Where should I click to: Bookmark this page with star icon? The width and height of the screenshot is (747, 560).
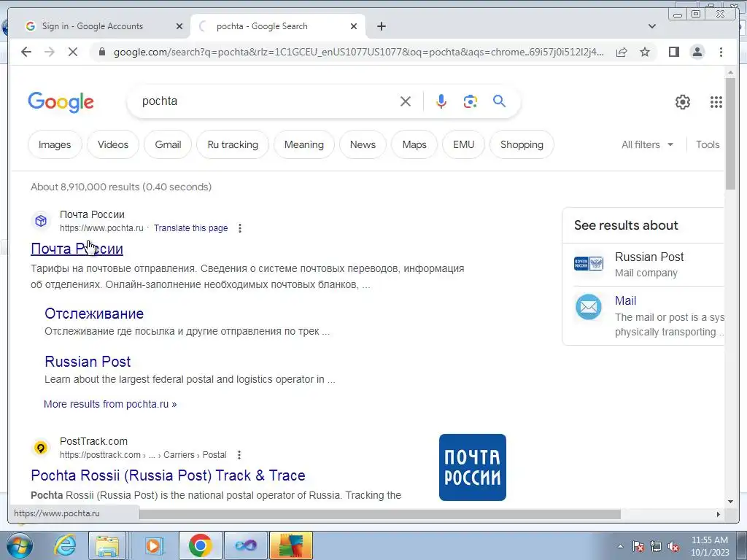[645, 52]
